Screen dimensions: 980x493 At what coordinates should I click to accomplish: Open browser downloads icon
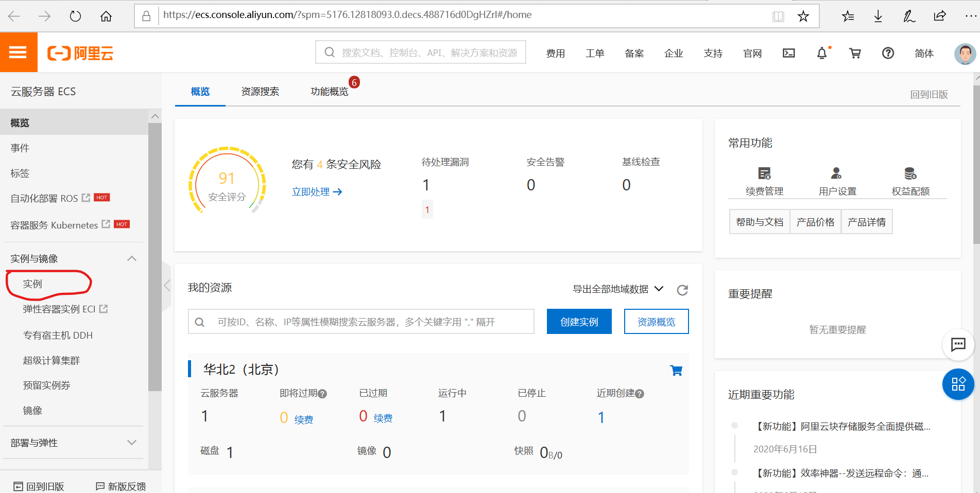878,16
